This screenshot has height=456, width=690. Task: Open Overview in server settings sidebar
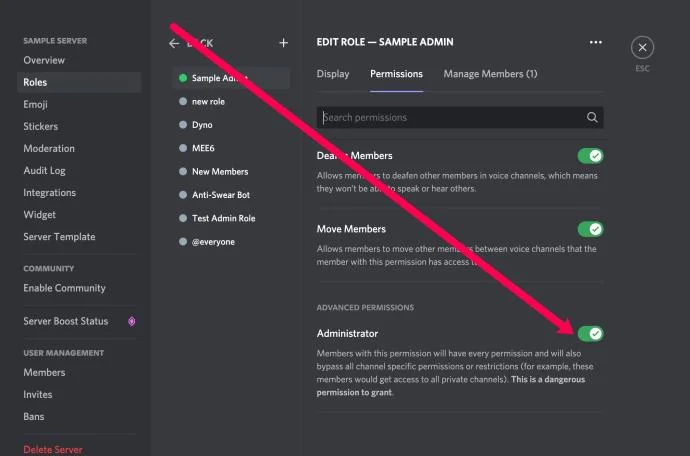point(44,60)
